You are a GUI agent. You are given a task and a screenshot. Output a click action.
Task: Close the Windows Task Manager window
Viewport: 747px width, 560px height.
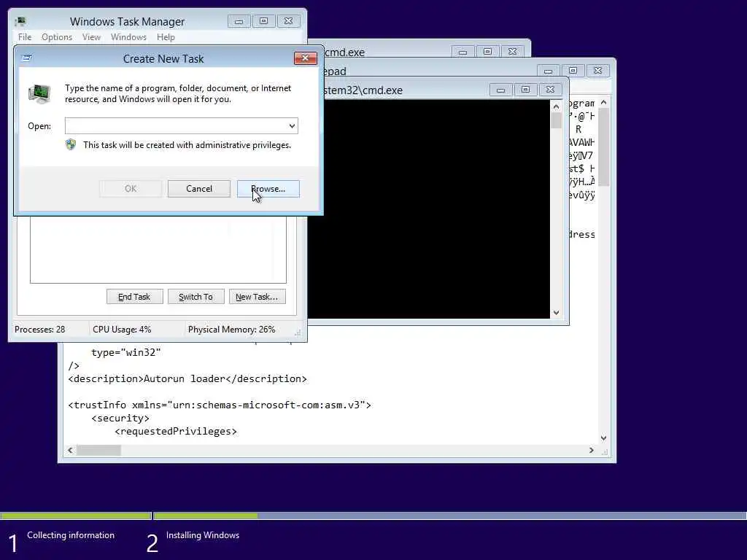[288, 21]
